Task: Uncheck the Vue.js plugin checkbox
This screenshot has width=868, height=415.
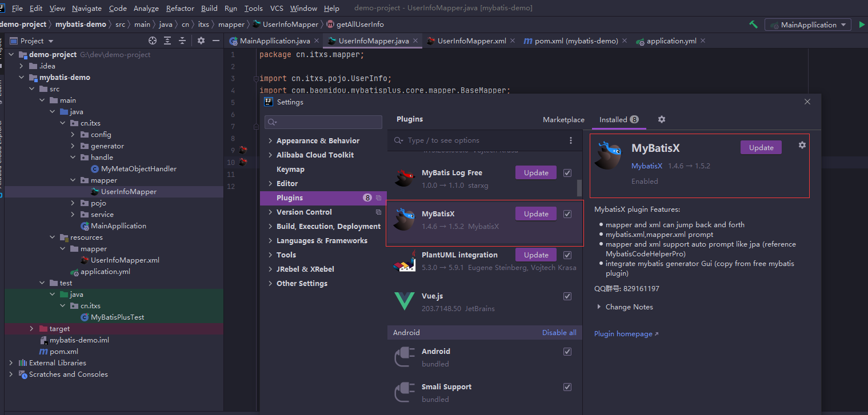Action: (x=567, y=296)
